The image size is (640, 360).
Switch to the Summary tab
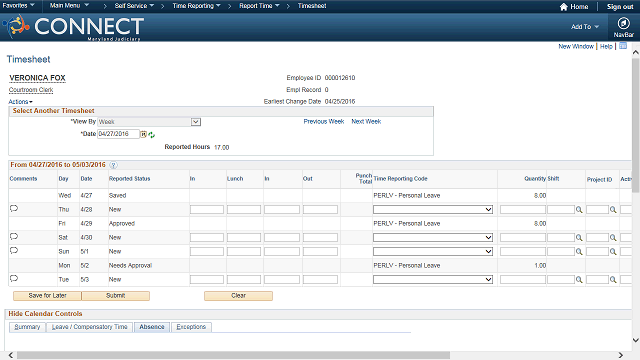[27, 327]
